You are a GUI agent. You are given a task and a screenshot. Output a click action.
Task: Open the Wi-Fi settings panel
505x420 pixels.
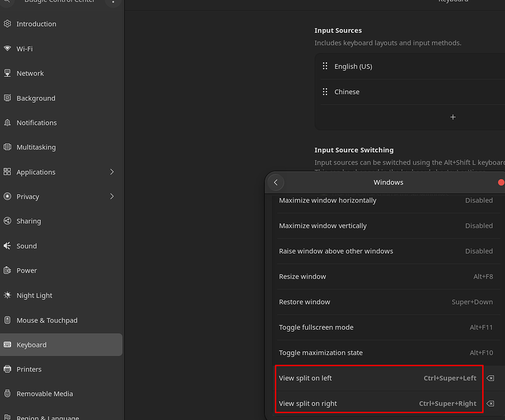61,49
